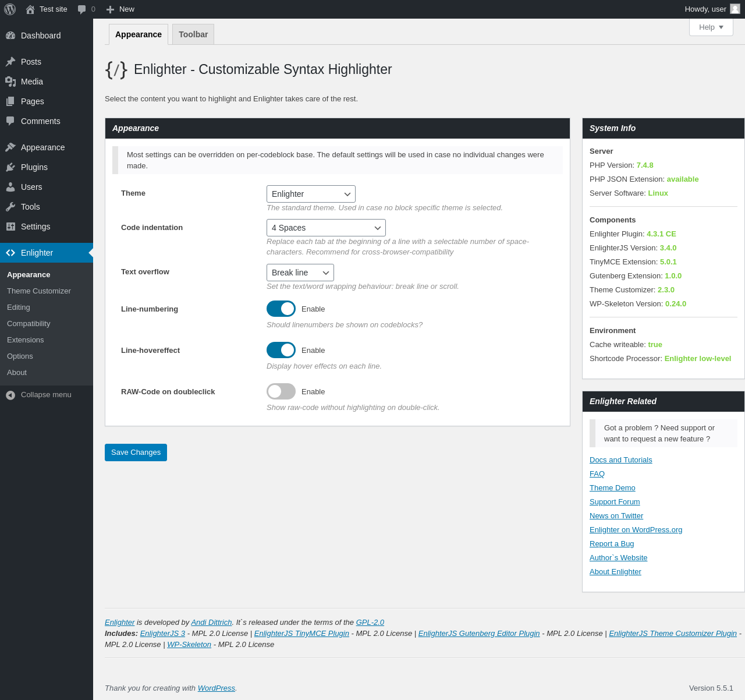The image size is (745, 700).
Task: Click the user avatar icon
Action: pos(735,9)
